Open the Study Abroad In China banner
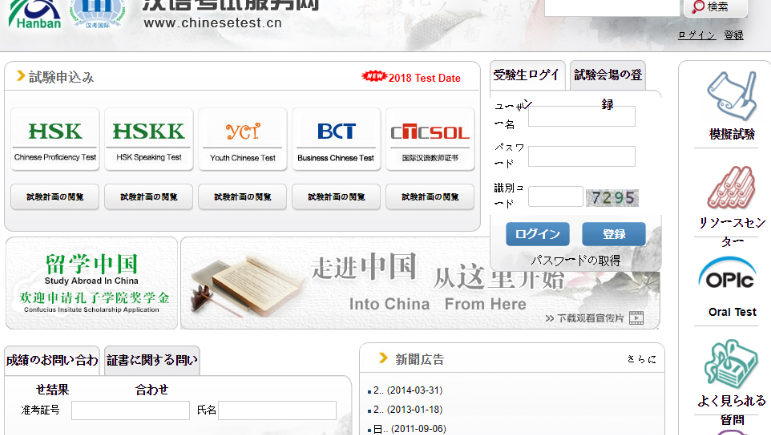 pyautogui.click(x=91, y=283)
